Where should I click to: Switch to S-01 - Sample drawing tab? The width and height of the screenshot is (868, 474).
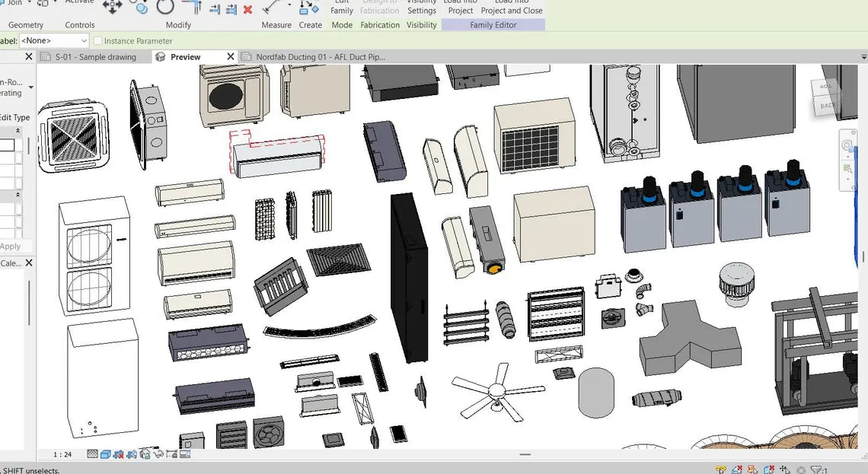point(95,57)
